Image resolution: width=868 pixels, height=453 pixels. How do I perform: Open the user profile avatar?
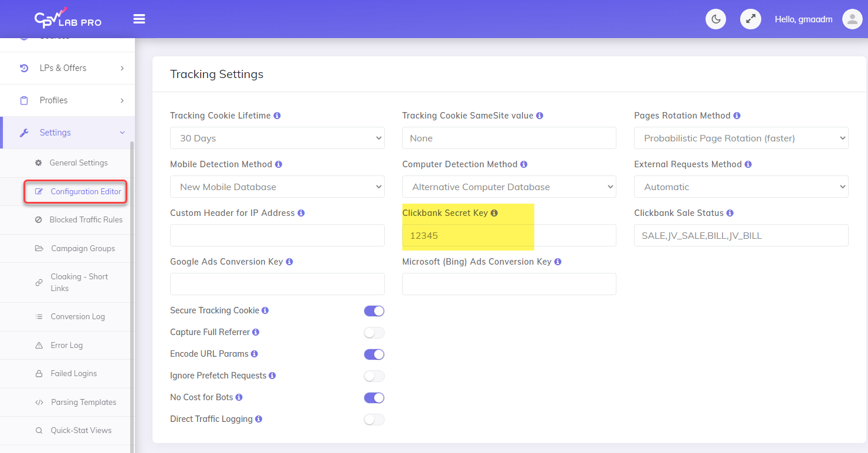(852, 19)
